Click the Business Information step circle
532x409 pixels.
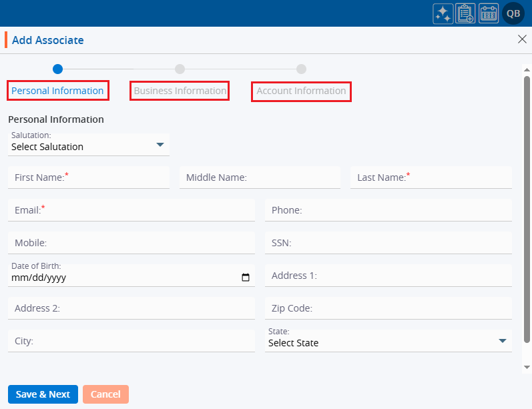[180, 69]
